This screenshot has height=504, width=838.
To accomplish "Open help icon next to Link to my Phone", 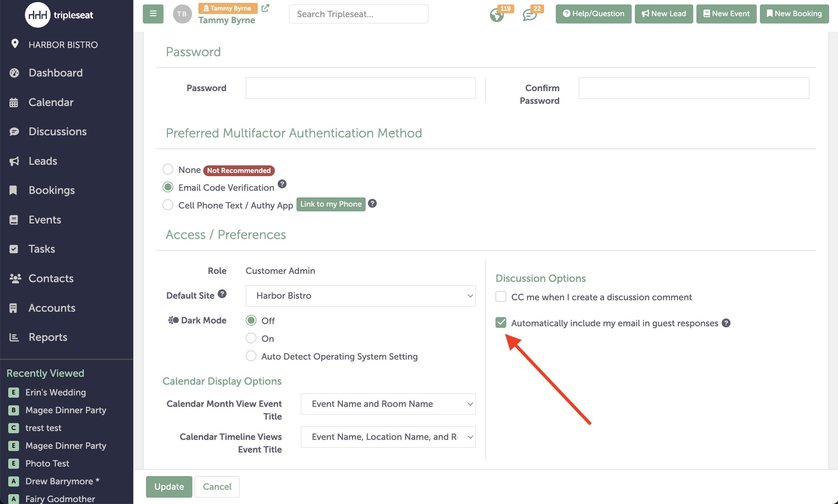I will (372, 203).
